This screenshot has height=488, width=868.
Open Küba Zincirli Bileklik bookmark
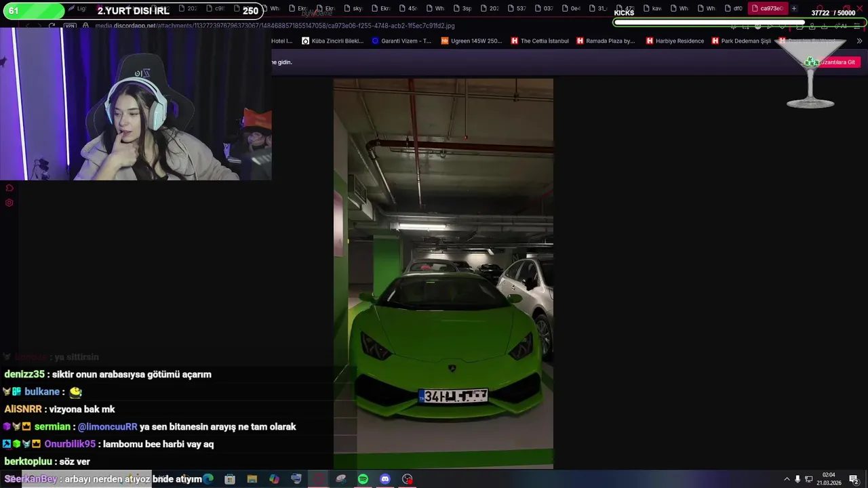coord(332,41)
